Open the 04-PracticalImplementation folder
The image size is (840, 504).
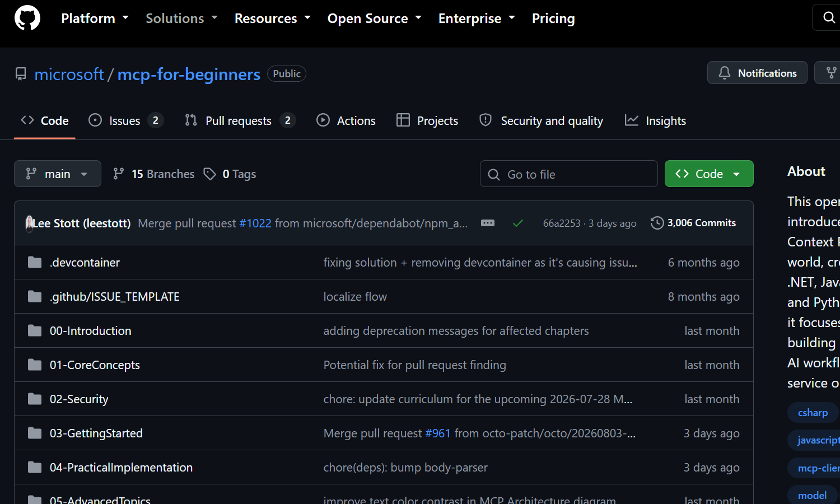click(121, 467)
